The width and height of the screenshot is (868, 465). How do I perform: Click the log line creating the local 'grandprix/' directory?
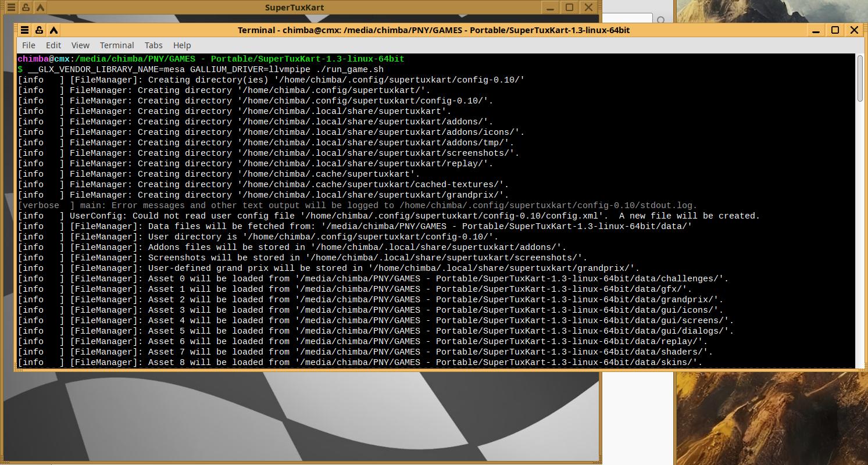263,195
